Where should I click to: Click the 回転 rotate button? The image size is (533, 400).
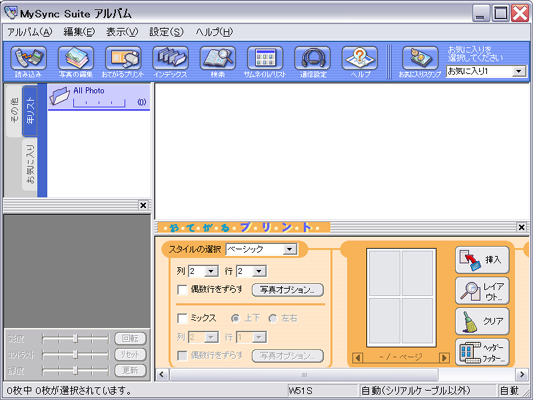click(131, 338)
